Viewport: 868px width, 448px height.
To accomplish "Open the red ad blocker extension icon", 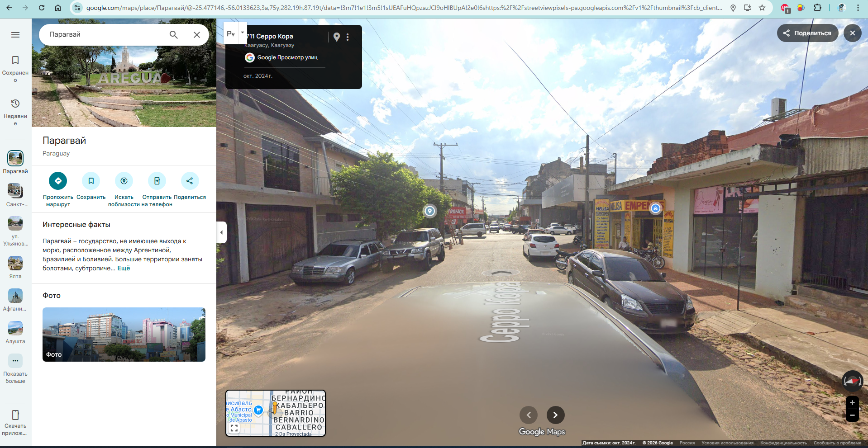I will (785, 8).
